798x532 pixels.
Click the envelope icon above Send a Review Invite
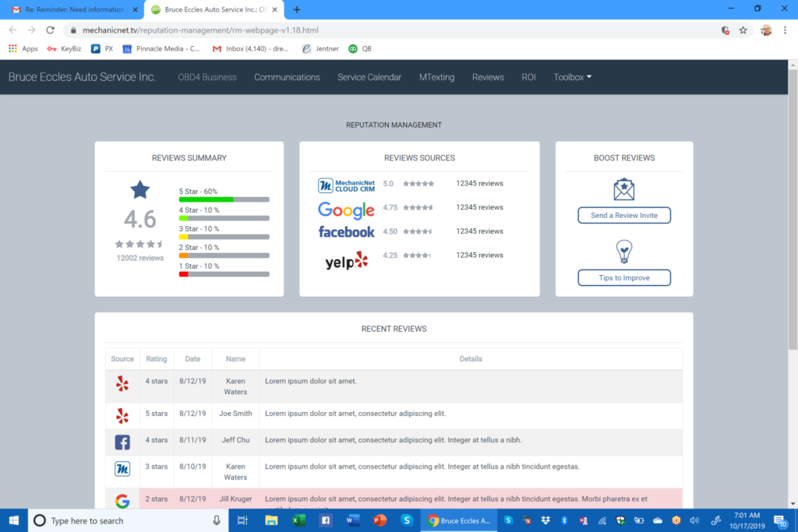click(x=624, y=189)
